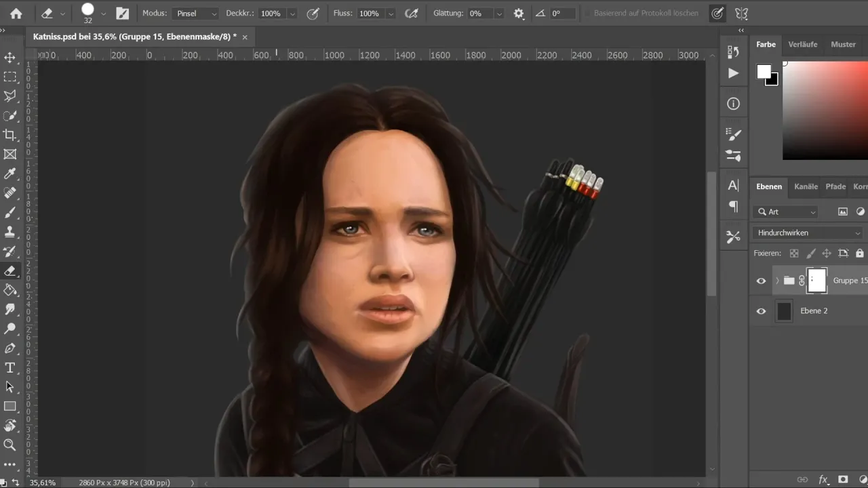This screenshot has width=868, height=488.
Task: Select the Frame tool
Action: (x=10, y=155)
